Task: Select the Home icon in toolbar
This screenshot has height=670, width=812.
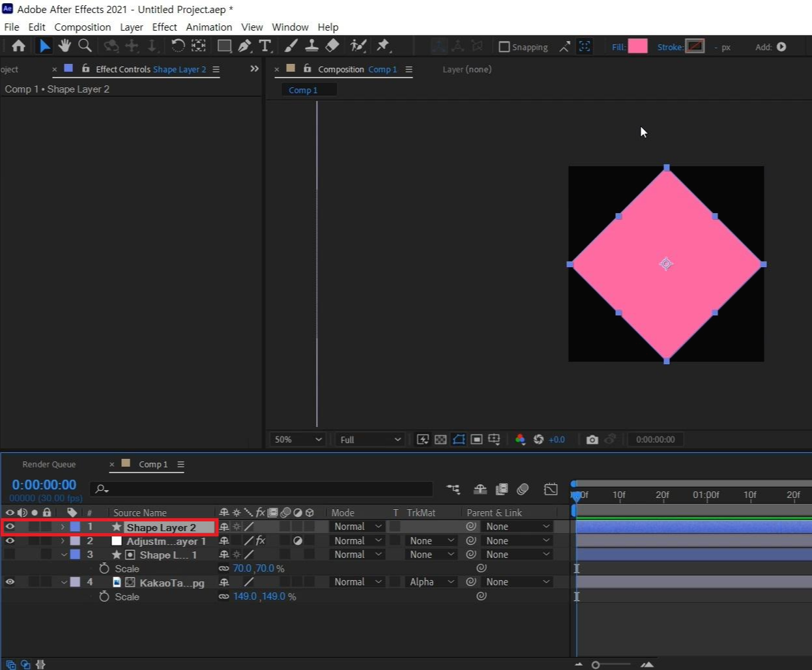Action: (x=18, y=46)
